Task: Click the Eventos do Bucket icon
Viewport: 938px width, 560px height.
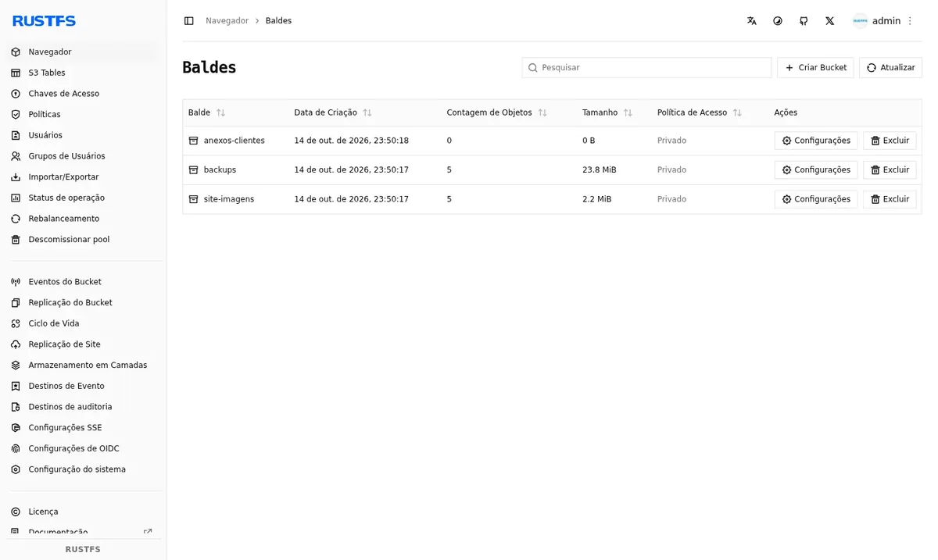Action: [x=16, y=282]
